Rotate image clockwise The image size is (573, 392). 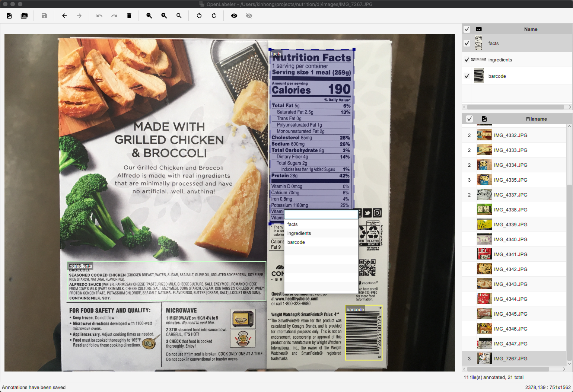(214, 16)
